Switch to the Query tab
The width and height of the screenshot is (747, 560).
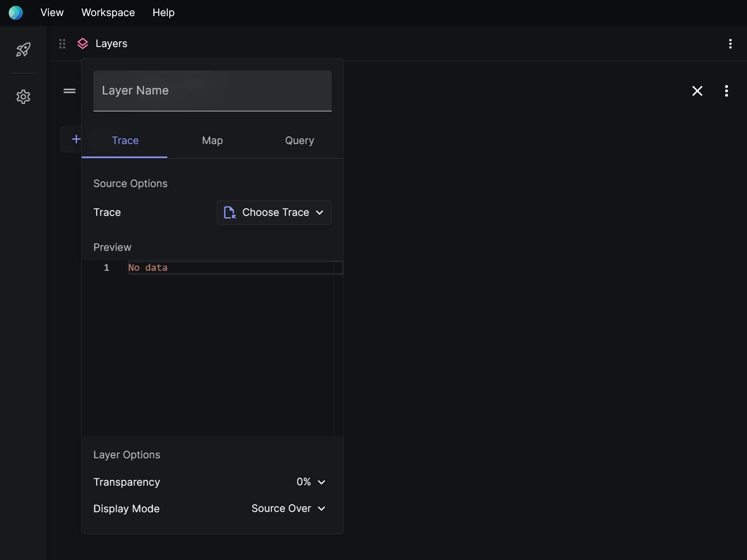pyautogui.click(x=299, y=140)
